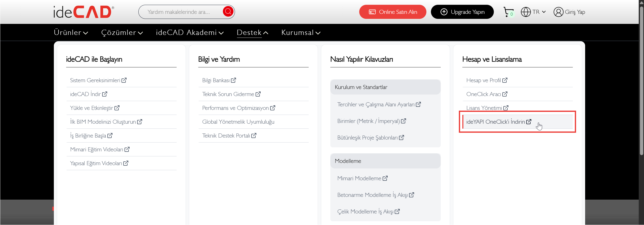Collapse the Destek menu

253,32
